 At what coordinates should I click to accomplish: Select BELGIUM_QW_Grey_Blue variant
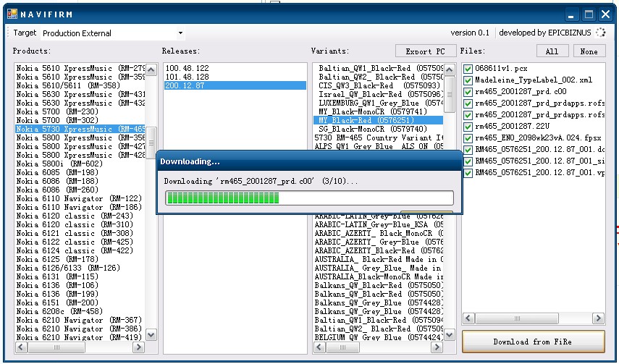379,337
